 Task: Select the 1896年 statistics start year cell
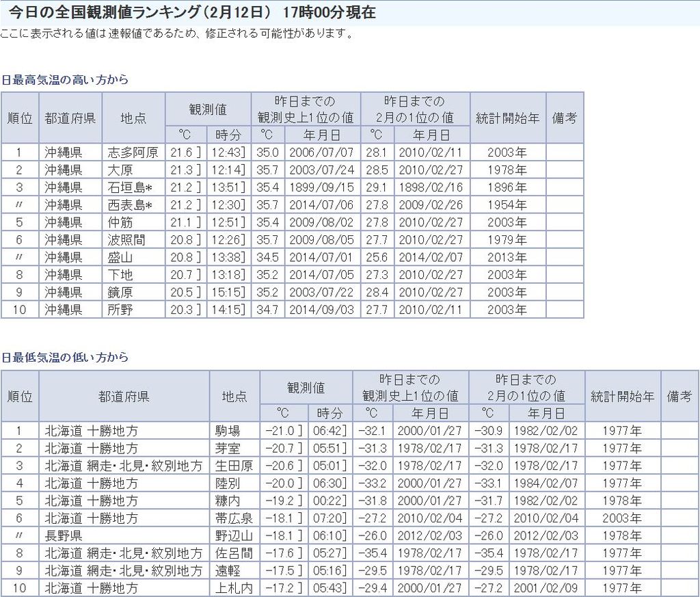click(507, 187)
